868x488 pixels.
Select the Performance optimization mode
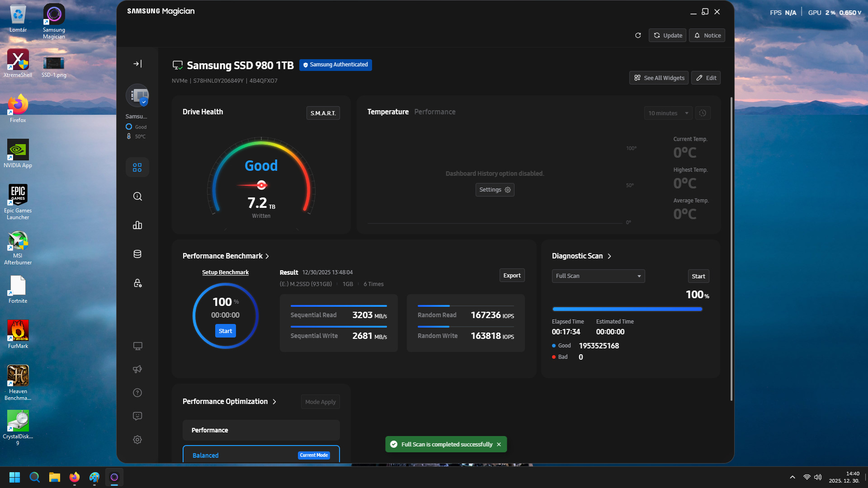tap(261, 430)
